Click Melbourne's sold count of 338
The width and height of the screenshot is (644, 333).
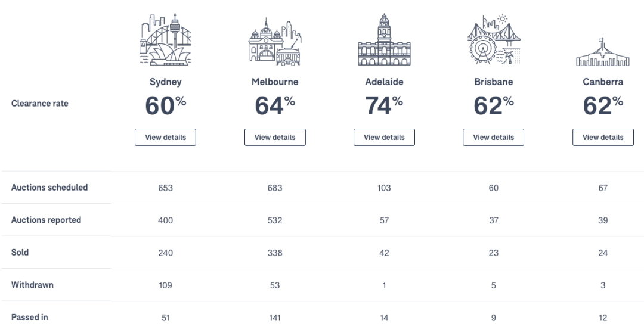tap(275, 253)
